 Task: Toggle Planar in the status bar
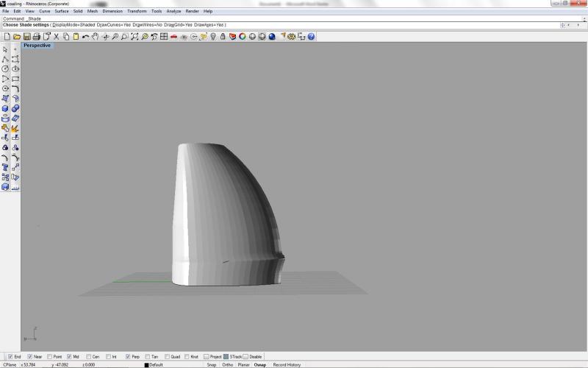243,364
